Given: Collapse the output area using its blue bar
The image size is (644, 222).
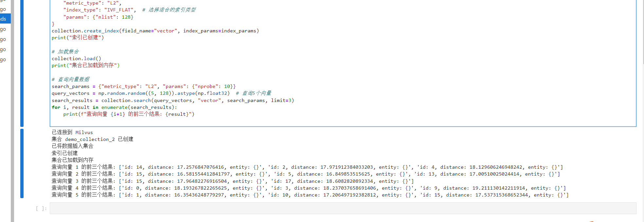Looking at the screenshot, I should tap(22, 163).
